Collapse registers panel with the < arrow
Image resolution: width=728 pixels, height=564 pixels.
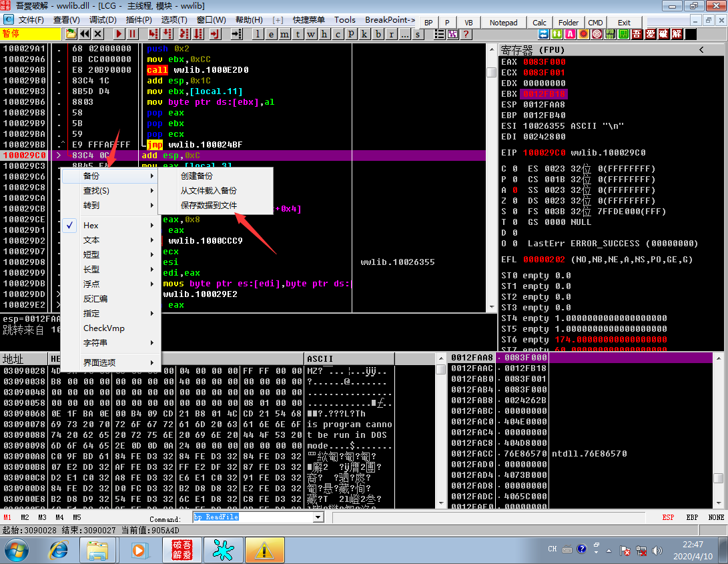(701, 49)
